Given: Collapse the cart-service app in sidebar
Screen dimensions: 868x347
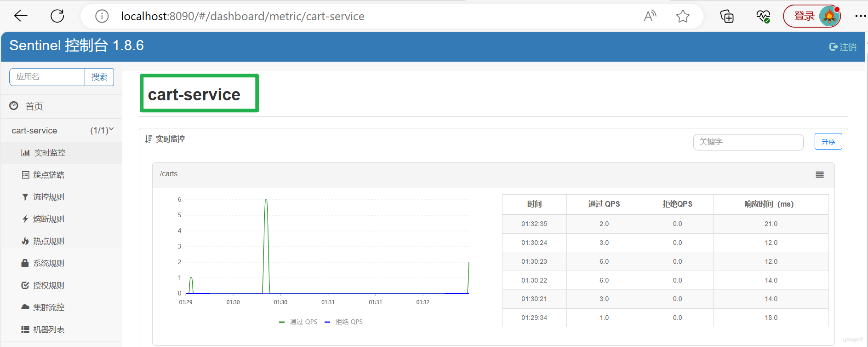Looking at the screenshot, I should click(61, 131).
